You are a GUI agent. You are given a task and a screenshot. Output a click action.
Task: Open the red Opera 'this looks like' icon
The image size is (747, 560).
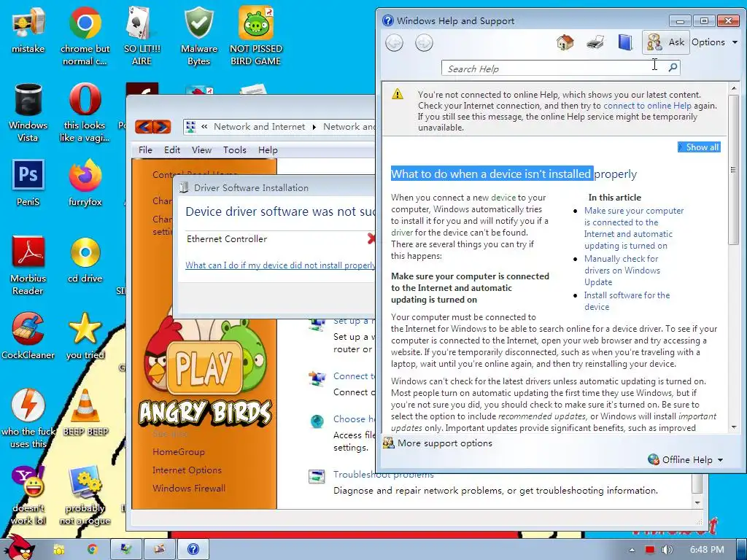[x=85, y=112]
